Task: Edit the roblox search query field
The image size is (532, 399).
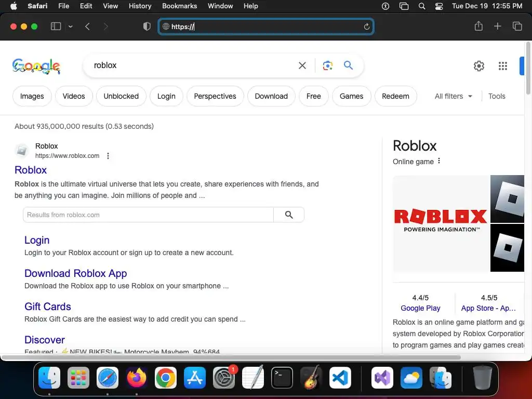Action: (x=190, y=65)
